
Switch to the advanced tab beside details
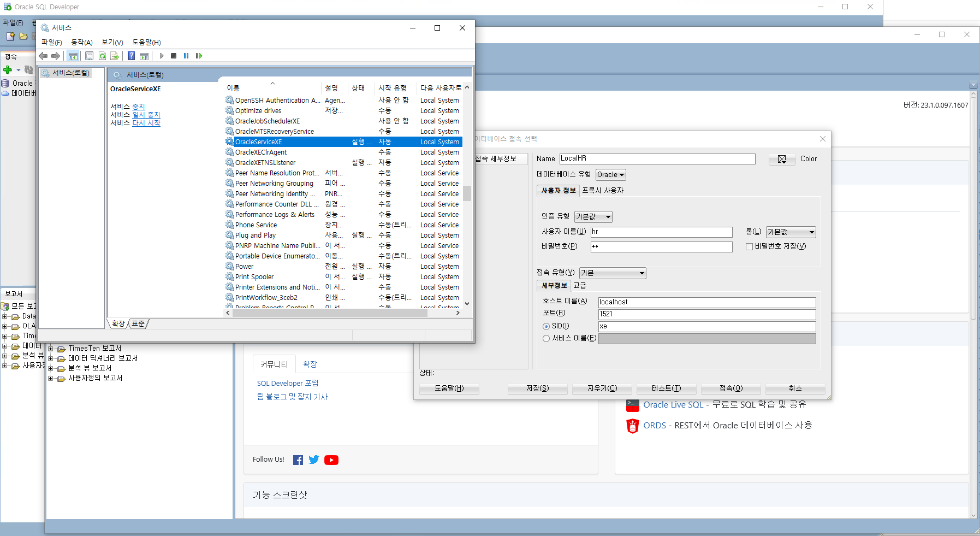pyautogui.click(x=580, y=286)
